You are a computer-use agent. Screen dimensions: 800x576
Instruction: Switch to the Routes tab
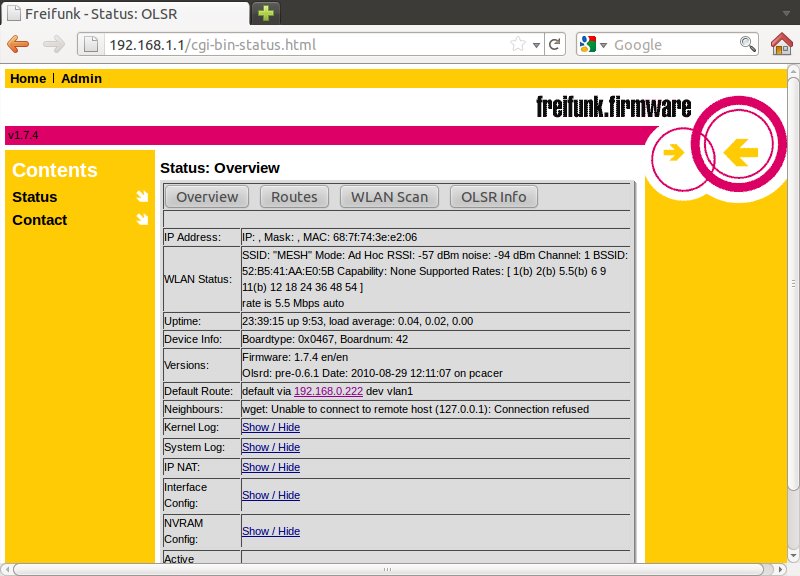[294, 197]
